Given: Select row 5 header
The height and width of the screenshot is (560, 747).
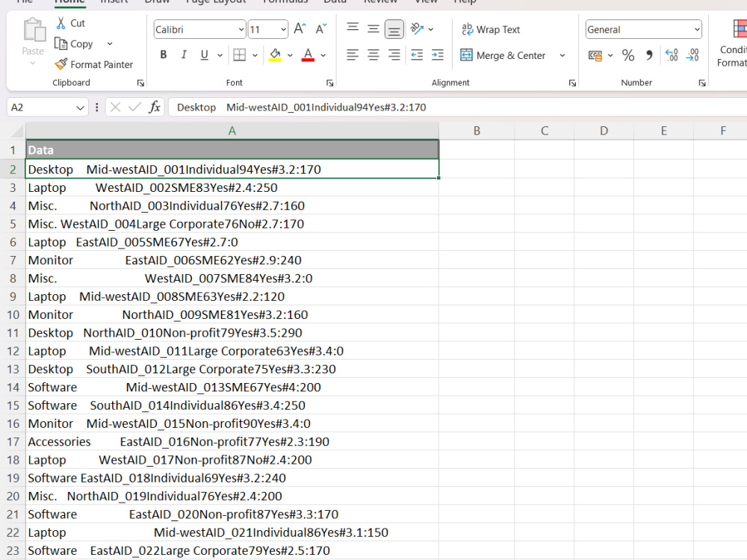Looking at the screenshot, I should (x=13, y=224).
